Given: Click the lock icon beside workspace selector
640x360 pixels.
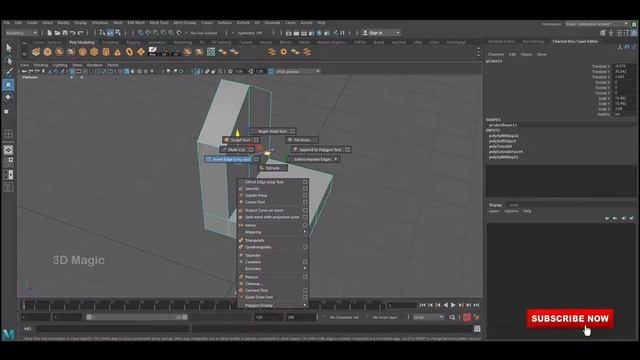Looking at the screenshot, I should 634,24.
